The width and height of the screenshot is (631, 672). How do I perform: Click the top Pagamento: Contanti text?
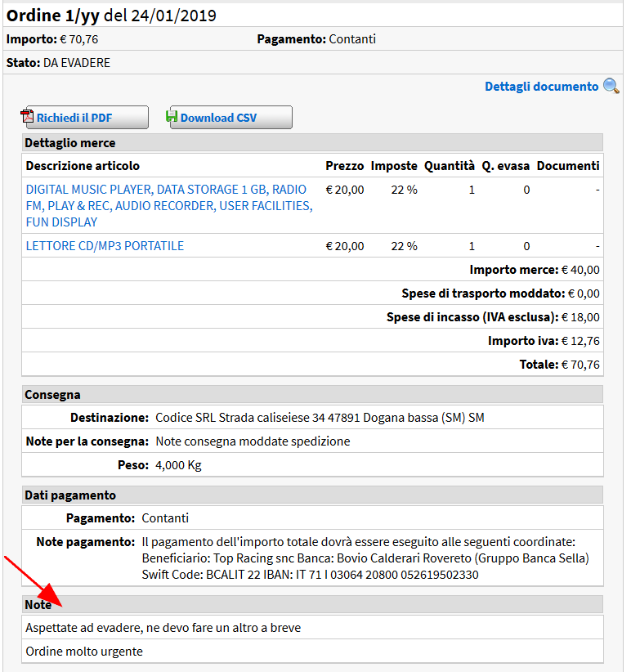316,39
